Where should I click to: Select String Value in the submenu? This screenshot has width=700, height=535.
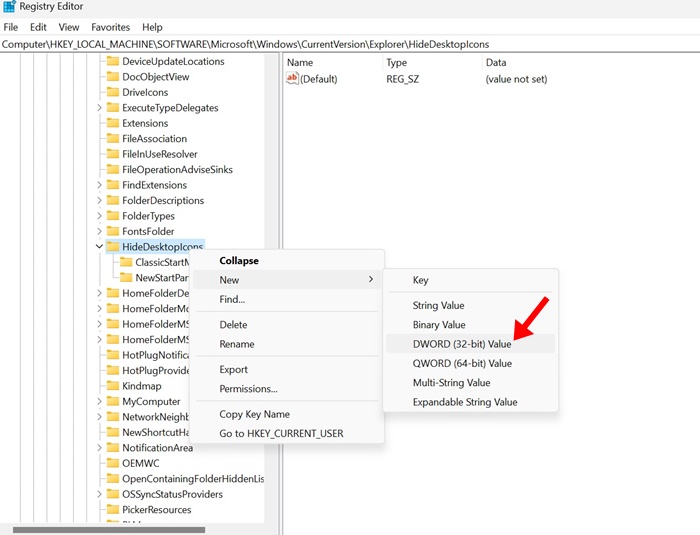[x=471, y=305]
